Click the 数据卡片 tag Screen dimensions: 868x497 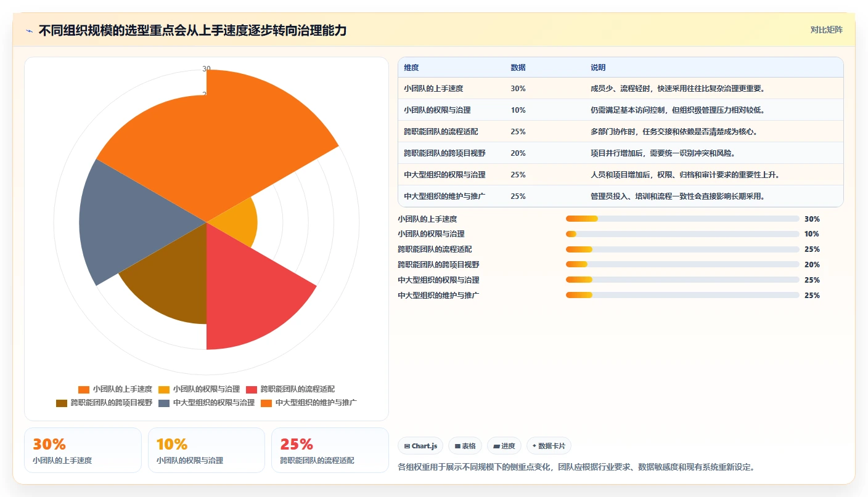(549, 446)
